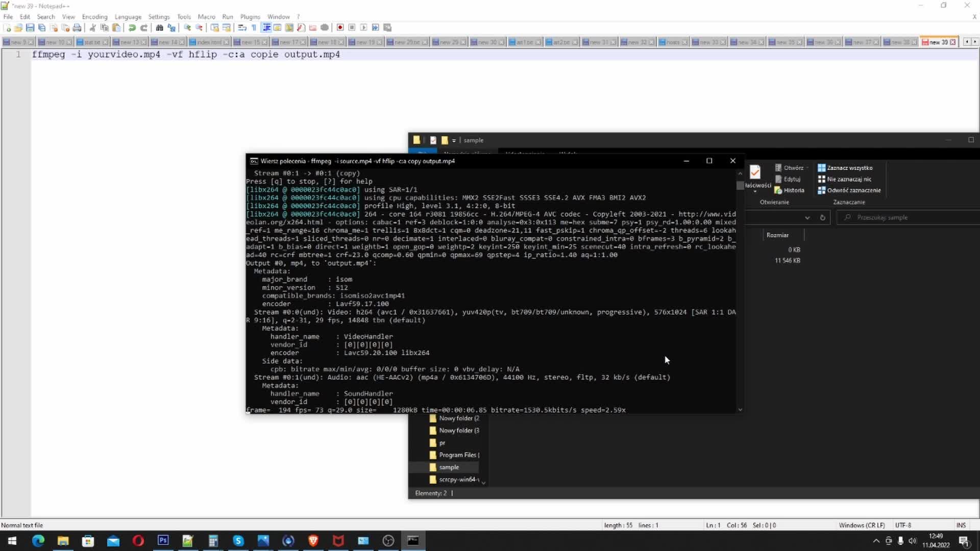Viewport: 980px width, 551px height.
Task: Click the Paste clipboard icon
Action: [116, 28]
